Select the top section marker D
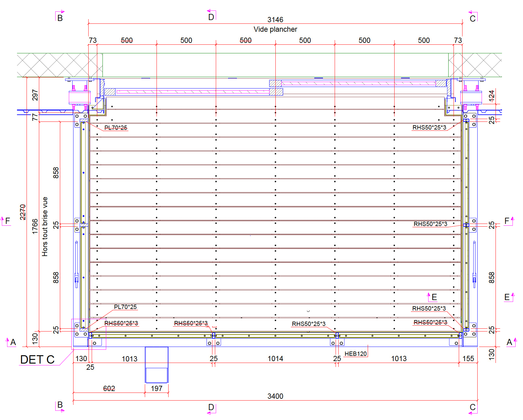Screen dimensions: 523x420 pos(211,17)
